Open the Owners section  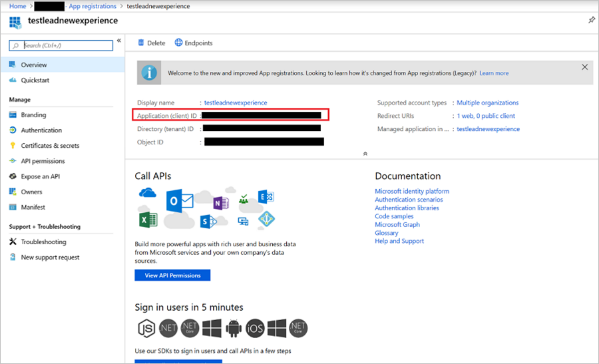click(31, 192)
